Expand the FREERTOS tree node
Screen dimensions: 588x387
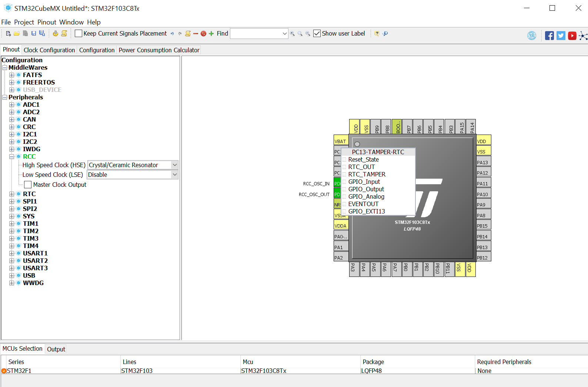(12, 82)
